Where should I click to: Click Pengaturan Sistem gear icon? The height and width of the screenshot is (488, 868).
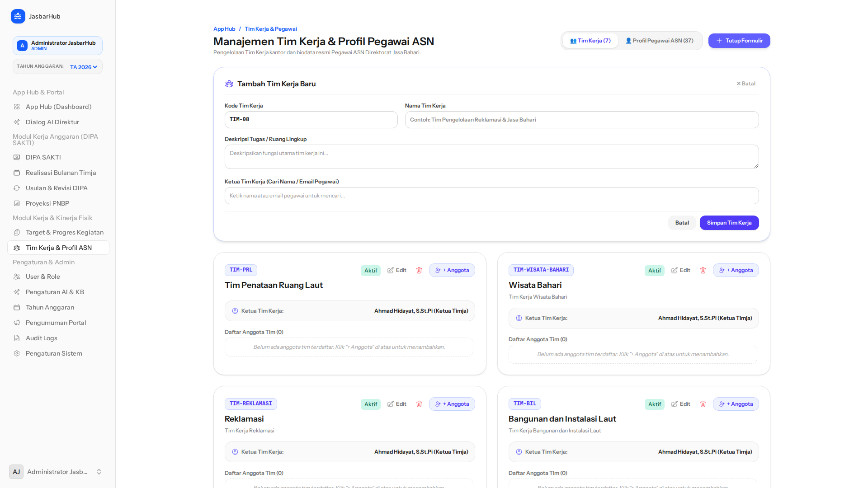17,353
